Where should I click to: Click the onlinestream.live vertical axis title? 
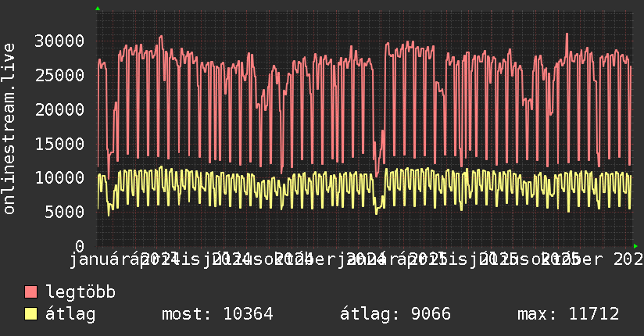click(x=9, y=129)
